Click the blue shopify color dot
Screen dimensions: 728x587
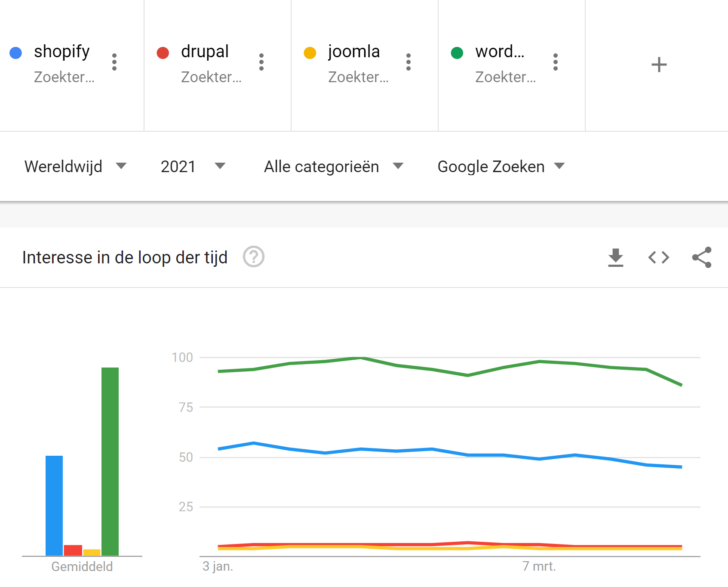(16, 53)
